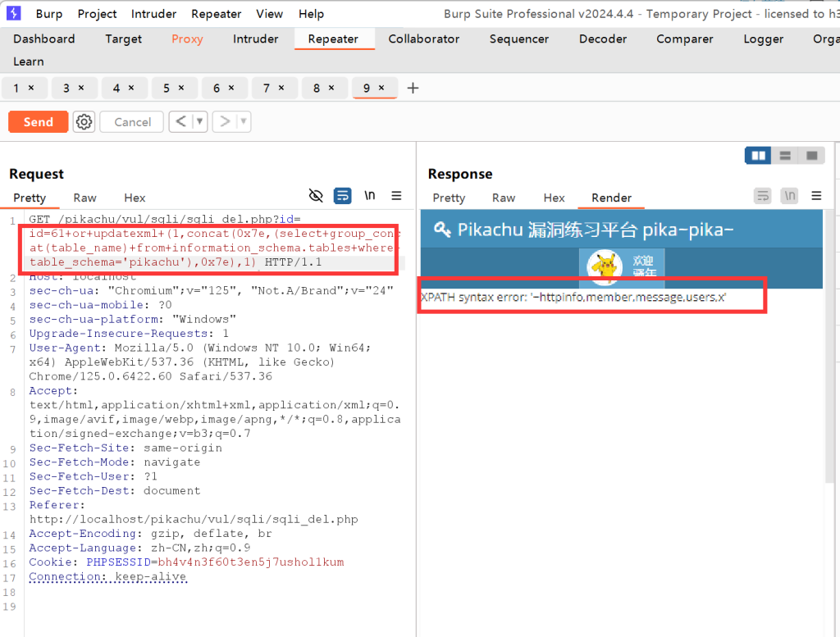Toggle show newline \n in Response panel
This screenshot has height=637, width=840.
(x=790, y=196)
